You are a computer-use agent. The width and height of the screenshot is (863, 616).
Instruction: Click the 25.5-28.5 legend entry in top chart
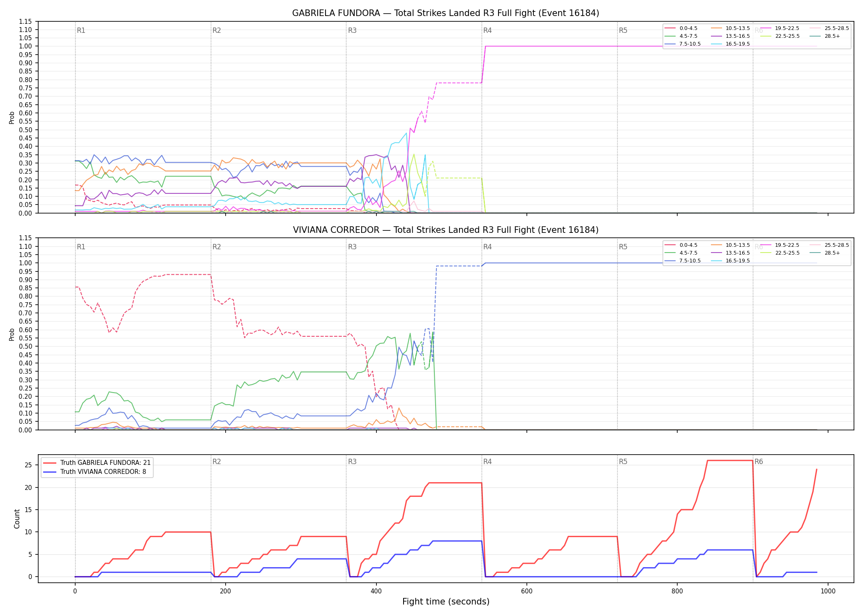(829, 28)
